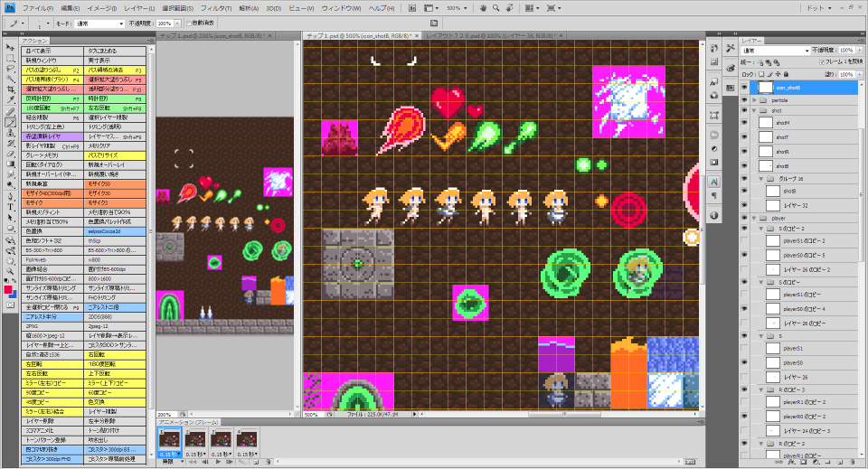Screen dimensions: 868x469
Task: Click the animation play button
Action: pyautogui.click(x=218, y=461)
